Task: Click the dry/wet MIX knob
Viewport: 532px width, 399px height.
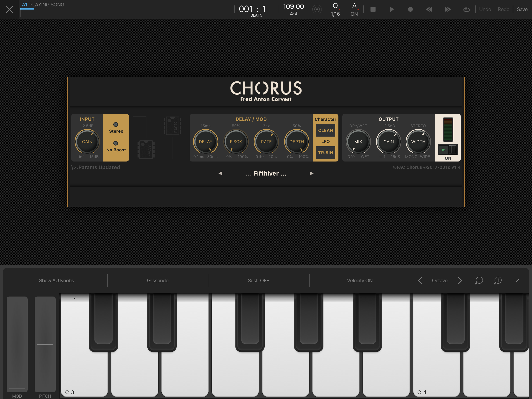Action: (x=358, y=141)
